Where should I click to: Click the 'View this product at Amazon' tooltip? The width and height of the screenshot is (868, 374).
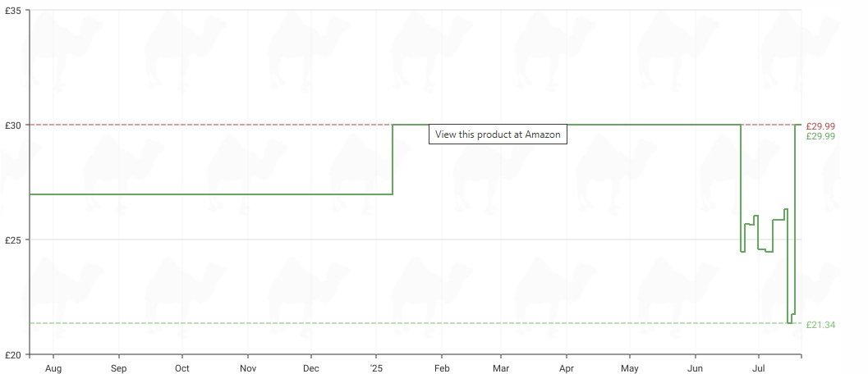point(498,134)
